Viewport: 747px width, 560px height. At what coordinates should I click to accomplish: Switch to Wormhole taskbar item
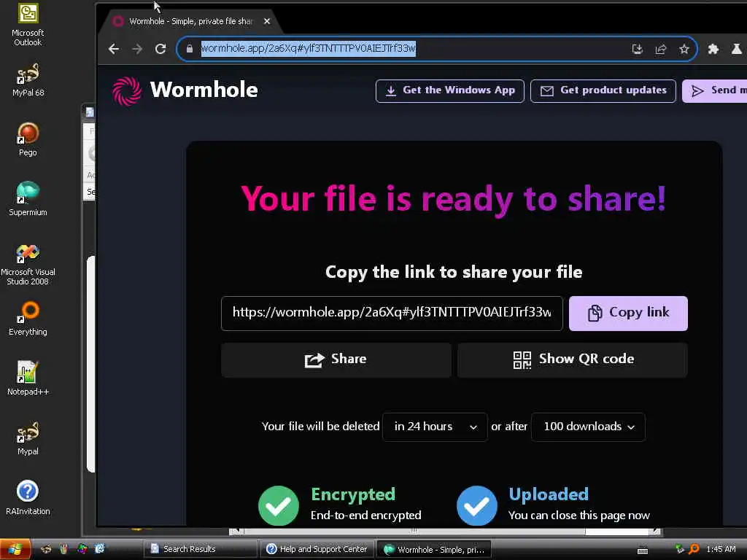point(433,549)
